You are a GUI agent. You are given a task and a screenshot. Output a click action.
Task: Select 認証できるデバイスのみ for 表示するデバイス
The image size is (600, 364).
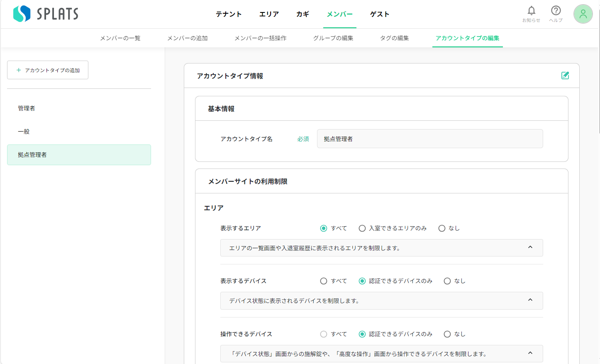point(362,281)
